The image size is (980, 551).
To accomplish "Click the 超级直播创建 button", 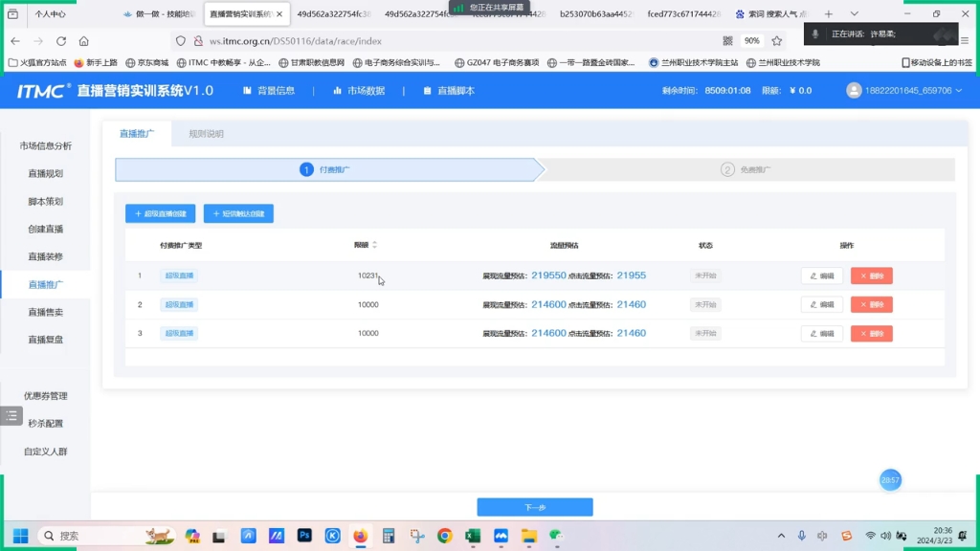I will 160,213.
